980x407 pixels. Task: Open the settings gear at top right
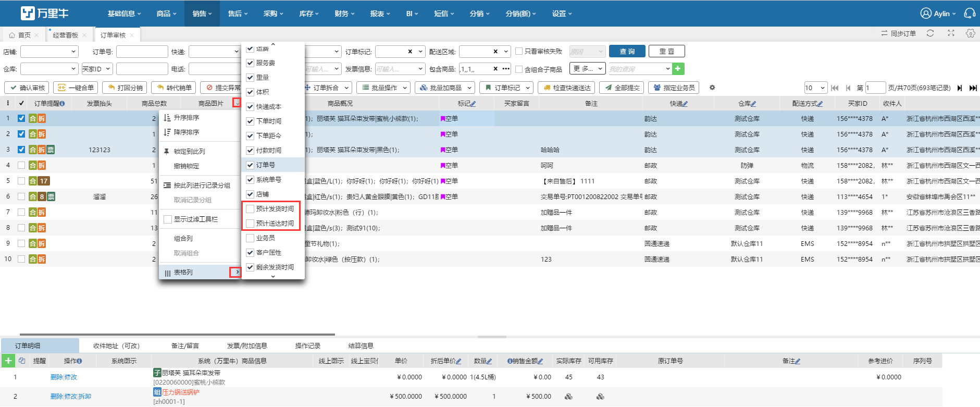(x=970, y=33)
